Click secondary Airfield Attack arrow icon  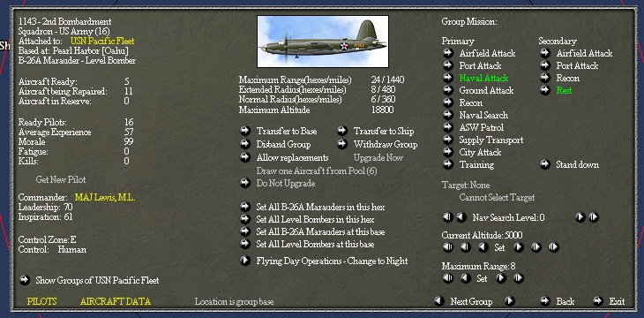(544, 53)
